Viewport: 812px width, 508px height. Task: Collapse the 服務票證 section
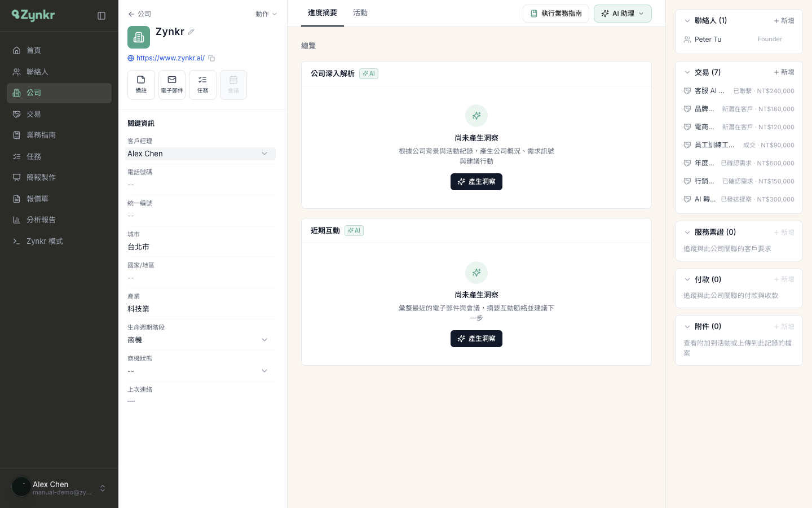pyautogui.click(x=687, y=233)
